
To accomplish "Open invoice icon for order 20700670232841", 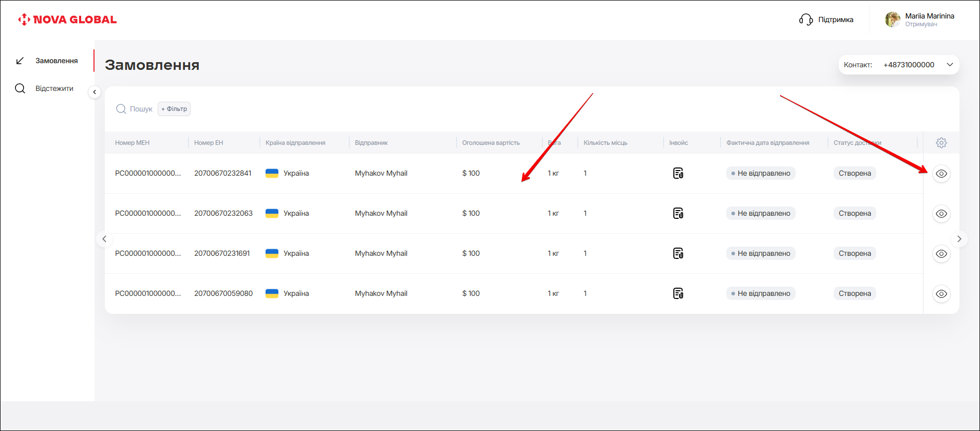I will click(x=678, y=174).
